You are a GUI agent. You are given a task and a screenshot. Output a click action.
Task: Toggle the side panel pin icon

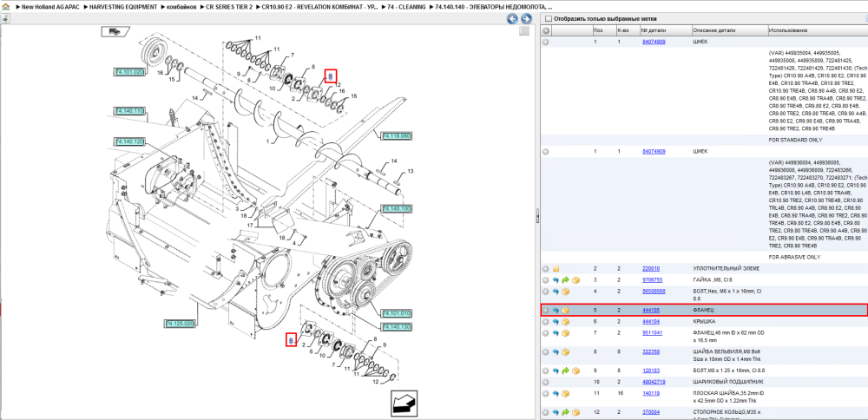[x=5, y=18]
